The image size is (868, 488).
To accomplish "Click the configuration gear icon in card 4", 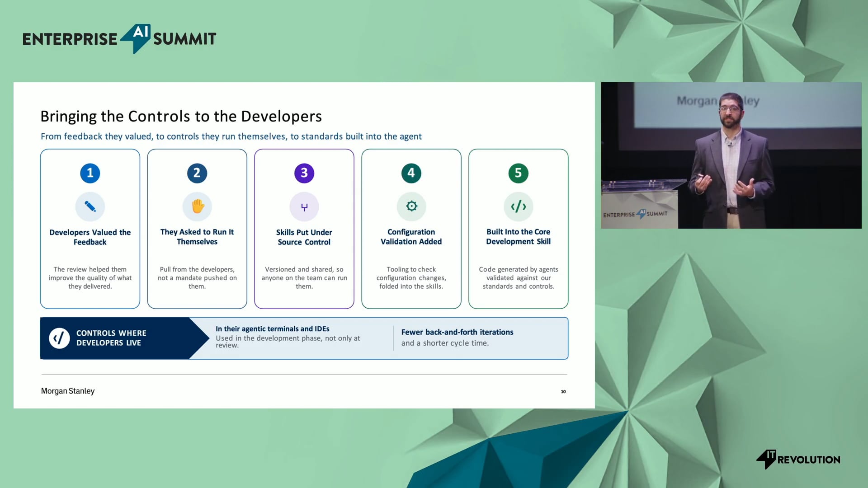I will click(411, 206).
